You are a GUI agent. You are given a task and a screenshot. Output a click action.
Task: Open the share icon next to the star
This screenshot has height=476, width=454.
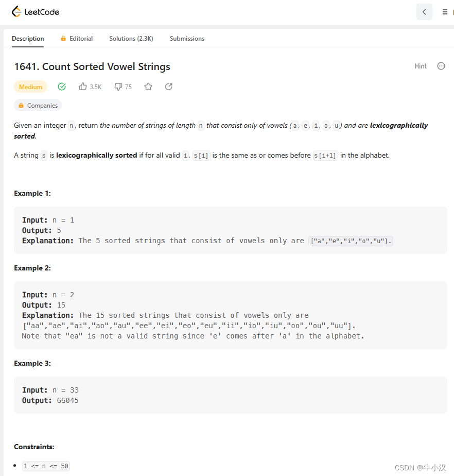pos(168,87)
